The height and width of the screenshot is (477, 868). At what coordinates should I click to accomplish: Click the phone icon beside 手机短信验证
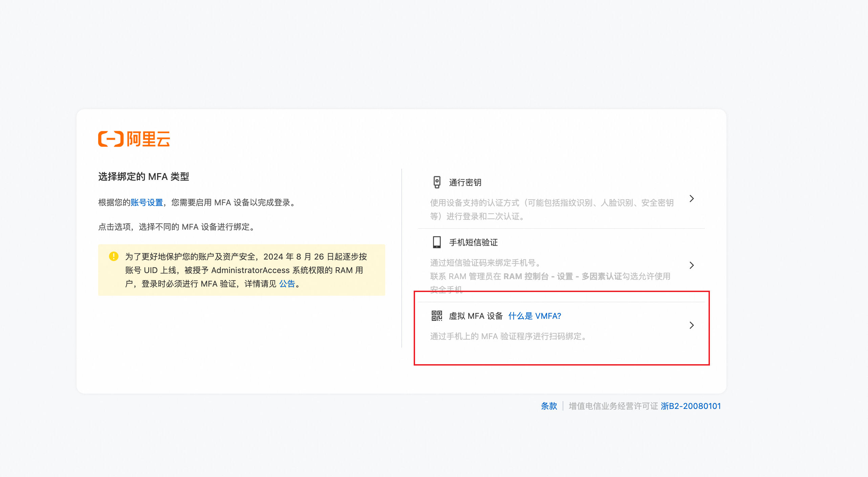(x=437, y=242)
